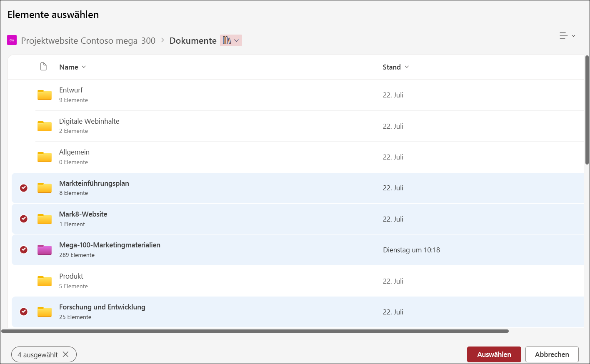Click the 22. Juli date in Produkt row
The height and width of the screenshot is (364, 590).
[x=393, y=281]
